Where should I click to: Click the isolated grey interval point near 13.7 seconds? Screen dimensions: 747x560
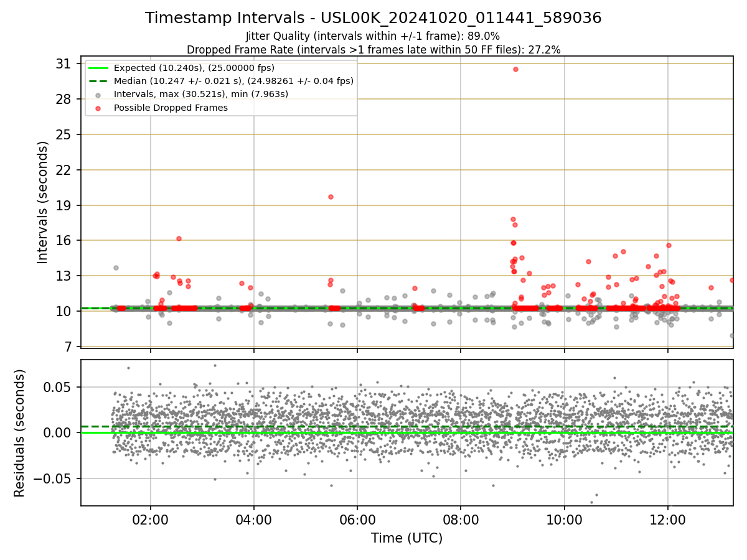(x=116, y=268)
